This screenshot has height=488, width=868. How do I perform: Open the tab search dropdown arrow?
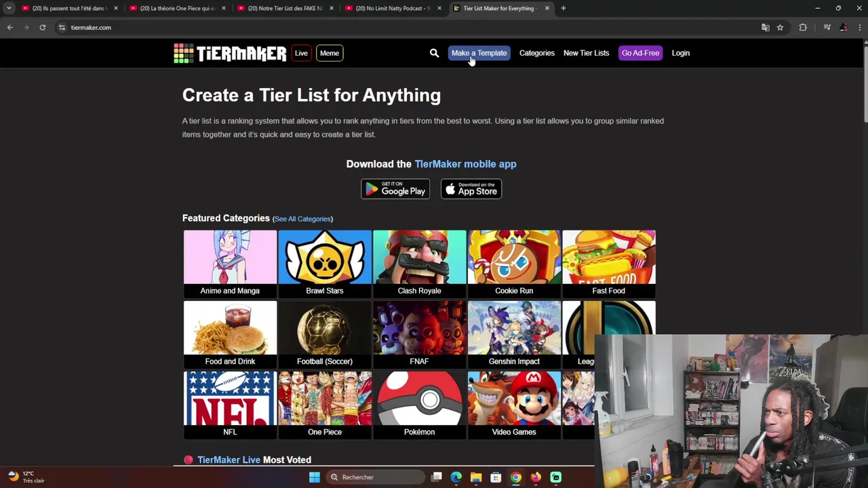pos(9,8)
